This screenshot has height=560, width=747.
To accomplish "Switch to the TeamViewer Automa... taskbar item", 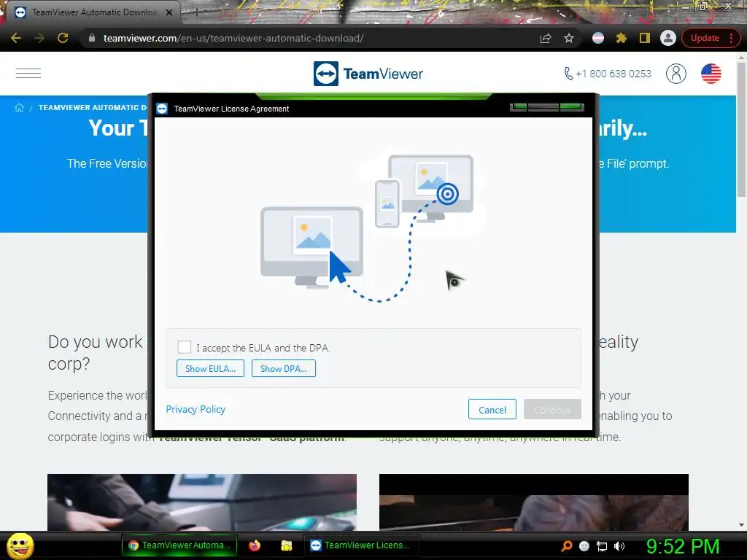I will [179, 545].
